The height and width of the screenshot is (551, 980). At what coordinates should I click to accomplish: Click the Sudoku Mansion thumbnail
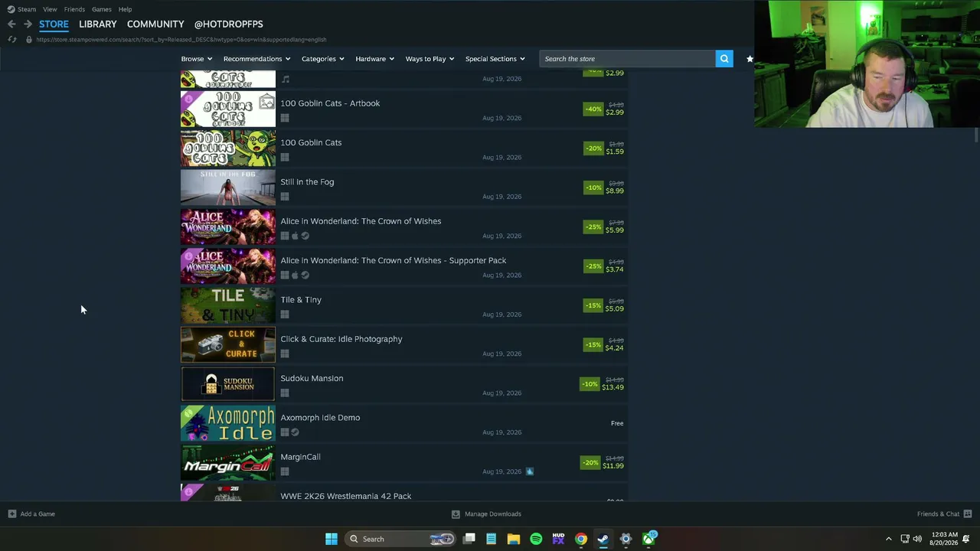click(228, 384)
